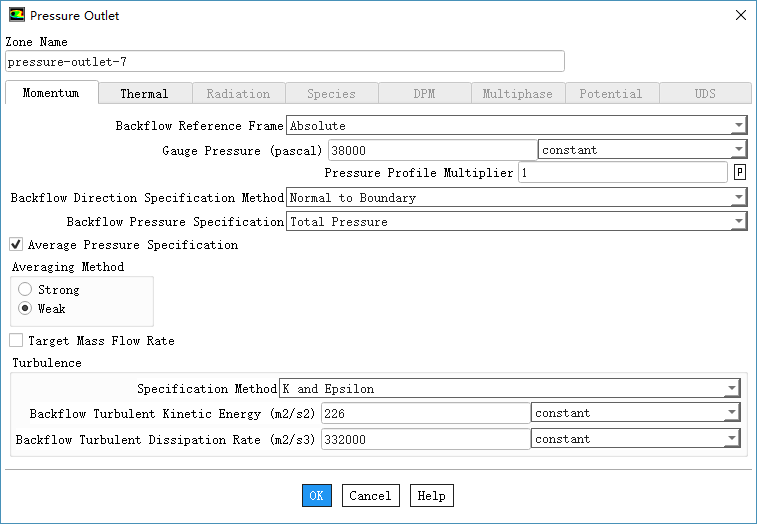Close the Pressure Outlet dialog
The image size is (757, 524).
pos(740,15)
